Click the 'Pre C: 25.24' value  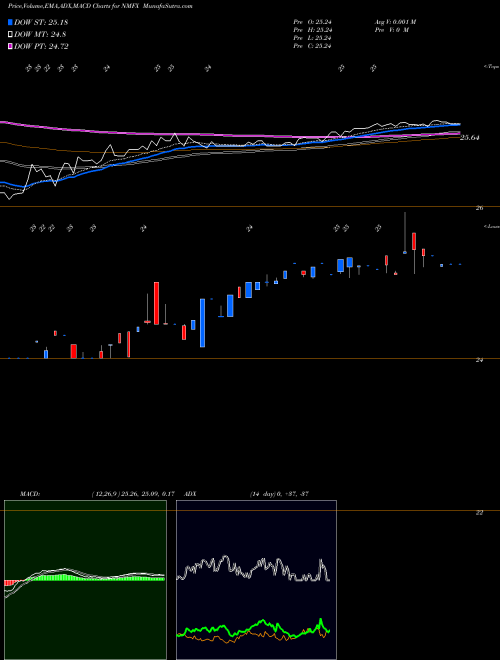tap(312, 46)
